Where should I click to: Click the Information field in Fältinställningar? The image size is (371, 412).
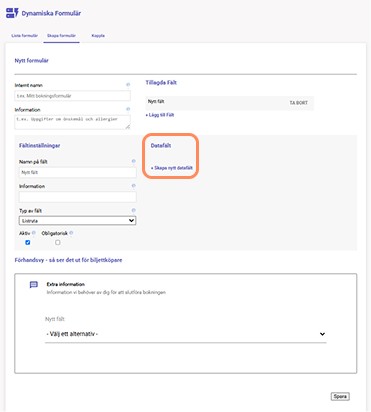click(x=77, y=197)
